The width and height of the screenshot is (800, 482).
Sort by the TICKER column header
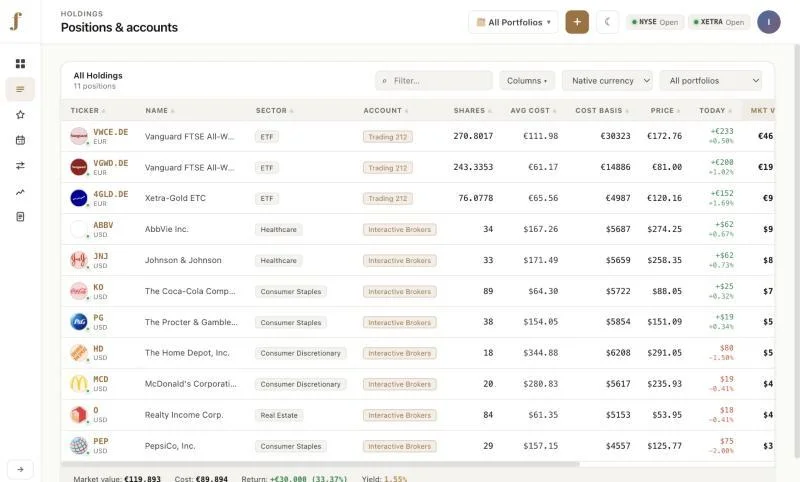pos(88,110)
